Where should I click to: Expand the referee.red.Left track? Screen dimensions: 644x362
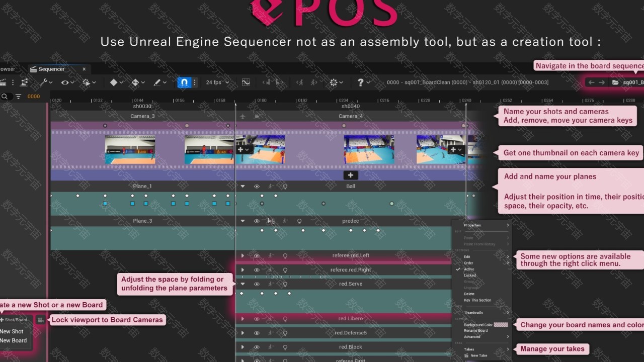coord(243,255)
